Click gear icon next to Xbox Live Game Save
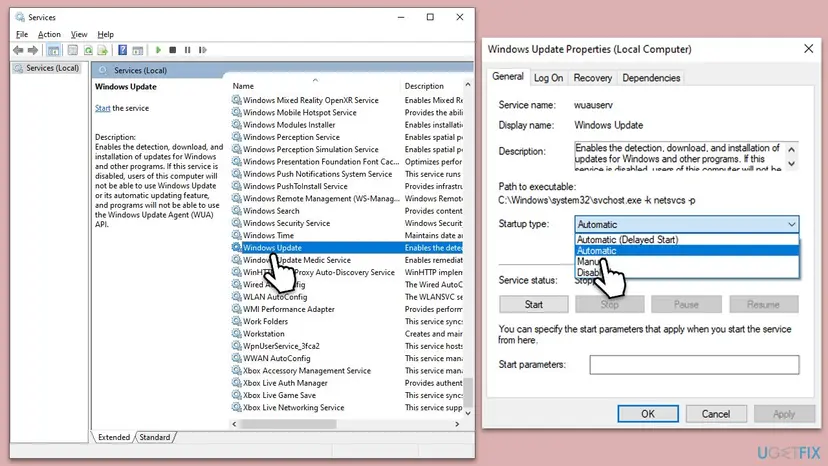 [x=237, y=395]
